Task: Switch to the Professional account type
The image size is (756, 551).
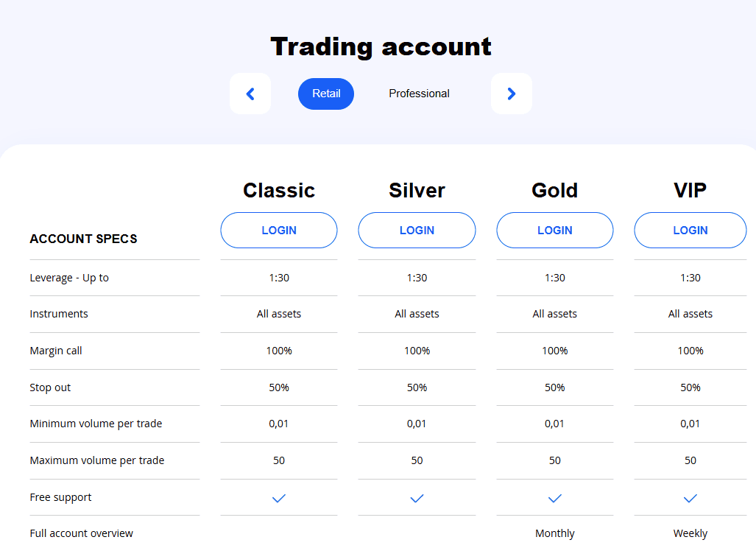Action: click(x=419, y=94)
